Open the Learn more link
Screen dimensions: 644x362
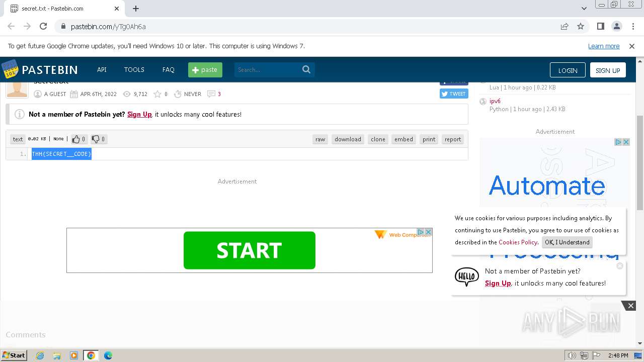pyautogui.click(x=604, y=46)
